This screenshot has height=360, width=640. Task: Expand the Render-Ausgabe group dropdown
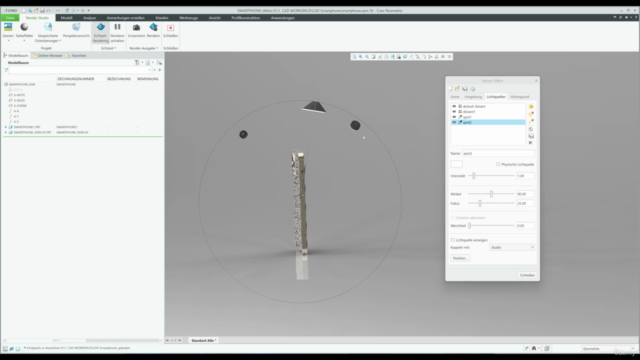coord(144,48)
